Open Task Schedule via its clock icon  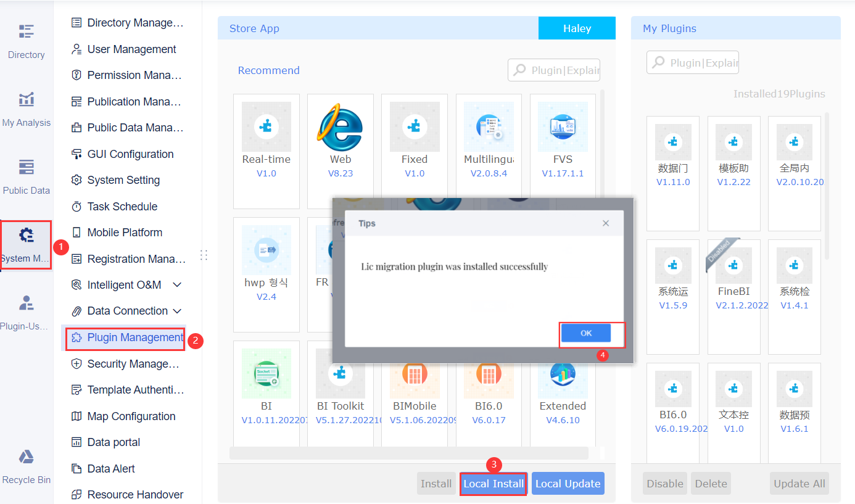[75, 206]
